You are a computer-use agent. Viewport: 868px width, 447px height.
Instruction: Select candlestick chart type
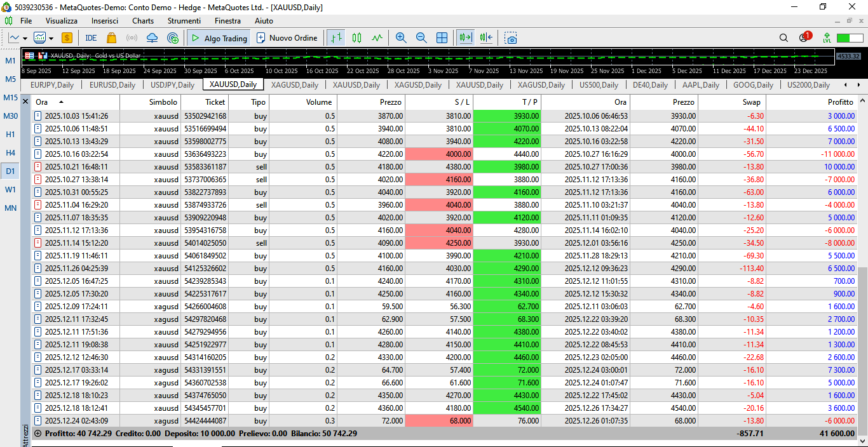point(356,38)
